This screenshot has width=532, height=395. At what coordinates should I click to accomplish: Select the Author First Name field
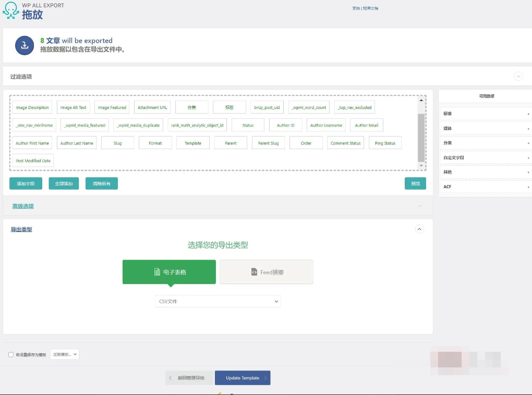pyautogui.click(x=32, y=143)
